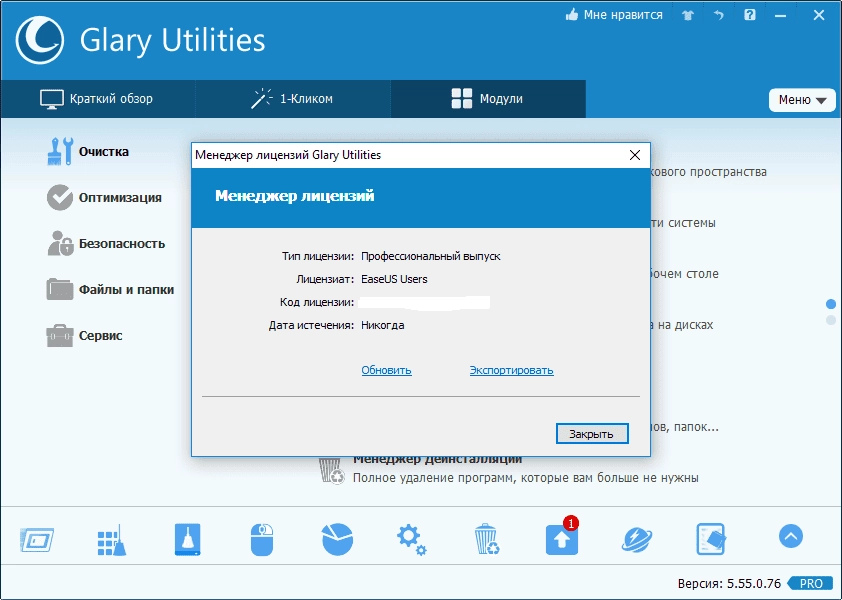
Task: Select the 'Безопасность' sidebar category
Action: tap(106, 244)
